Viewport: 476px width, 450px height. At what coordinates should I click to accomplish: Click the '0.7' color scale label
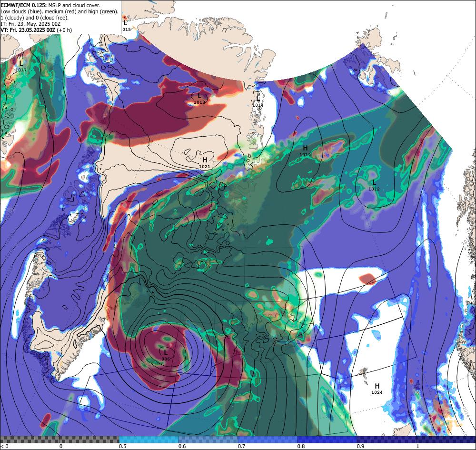[242, 446]
